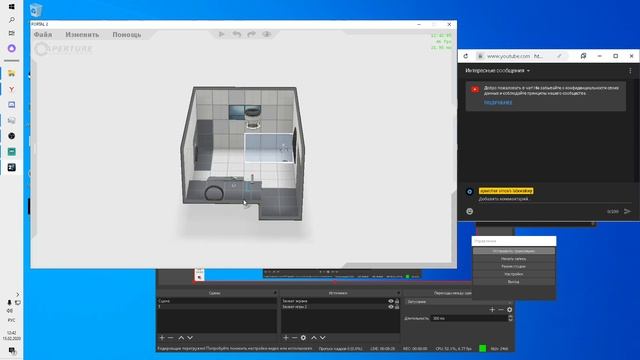Click the user avatar next to chat input
The height and width of the screenshot is (360, 640).
click(x=470, y=191)
